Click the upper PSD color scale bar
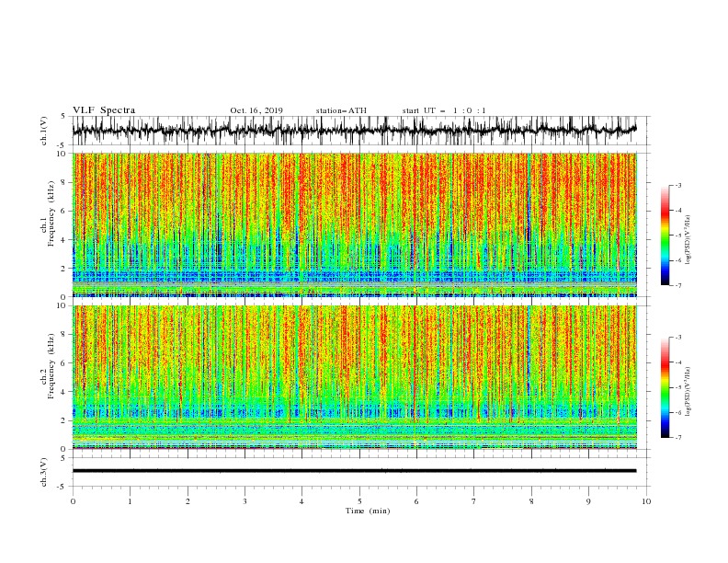Viewport: 728px width, 563px height. 665,236
